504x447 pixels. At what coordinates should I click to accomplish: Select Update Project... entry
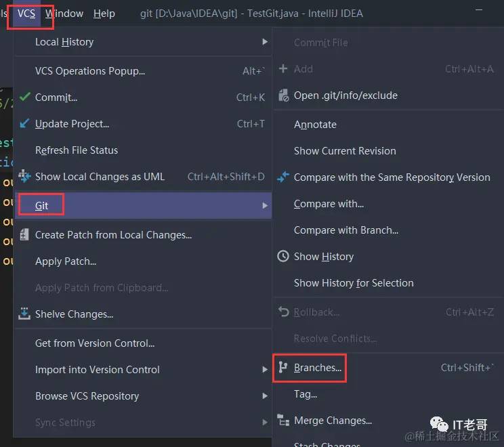[x=144, y=124]
